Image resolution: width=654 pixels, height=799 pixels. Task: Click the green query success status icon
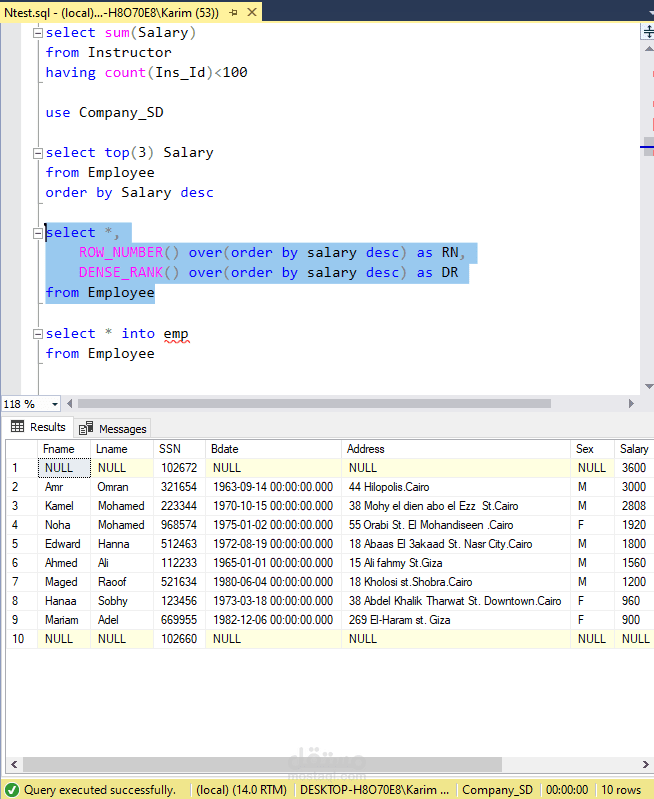pos(11,790)
